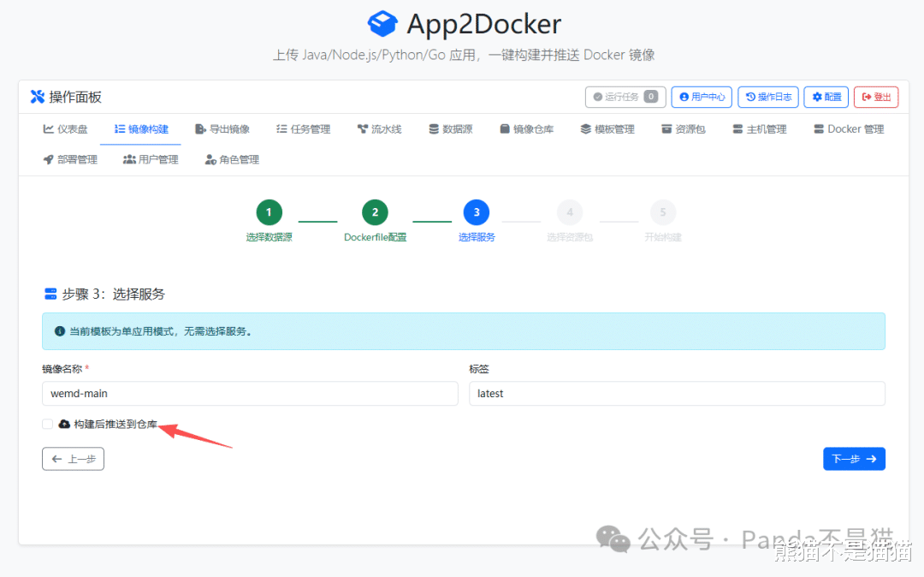924x577 pixels.
Task: Switch to the 数据源 tab
Action: click(x=450, y=129)
